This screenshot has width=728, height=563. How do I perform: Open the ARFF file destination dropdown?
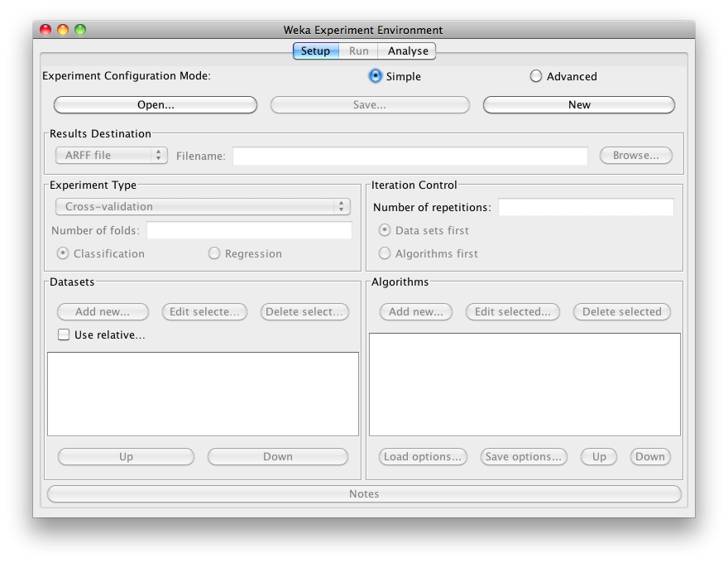pyautogui.click(x=112, y=155)
